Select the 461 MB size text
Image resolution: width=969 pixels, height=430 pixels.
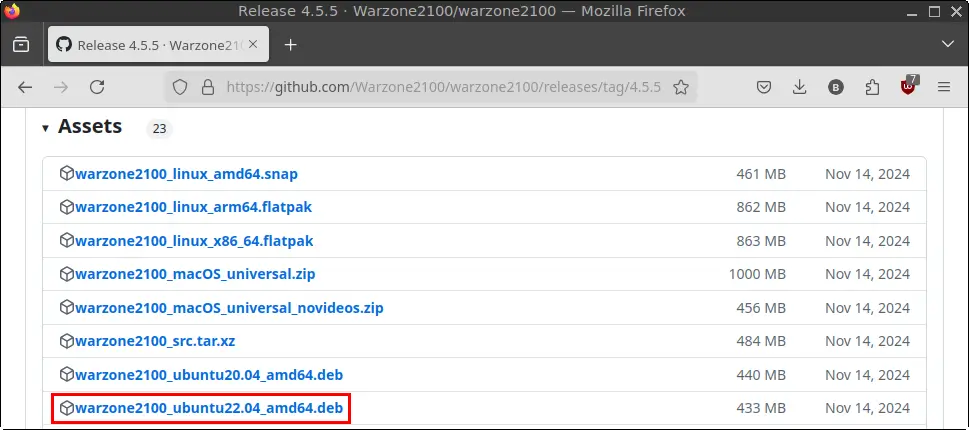coord(761,174)
